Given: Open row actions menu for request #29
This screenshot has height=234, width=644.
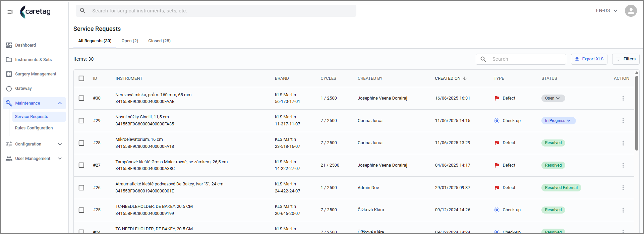Looking at the screenshot, I should point(623,121).
